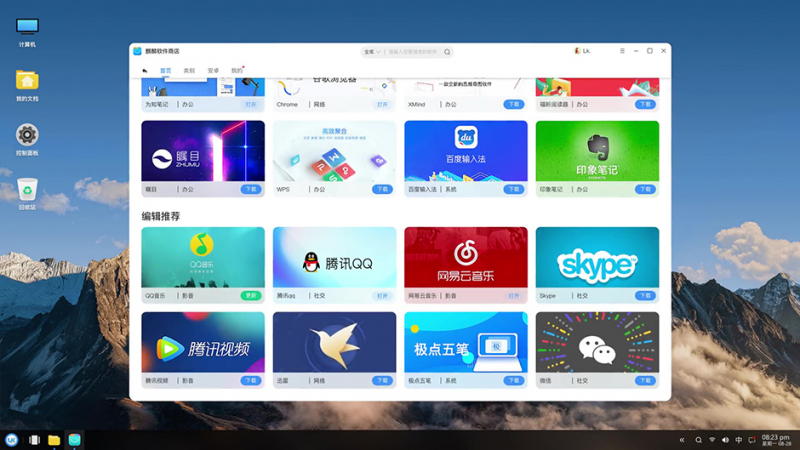The height and width of the screenshot is (450, 800).
Task: Switch to the 类别 tab
Action: click(189, 71)
